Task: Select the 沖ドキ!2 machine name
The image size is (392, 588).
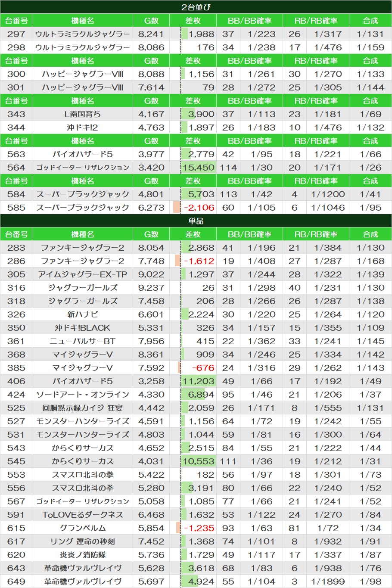Action: coord(82,128)
